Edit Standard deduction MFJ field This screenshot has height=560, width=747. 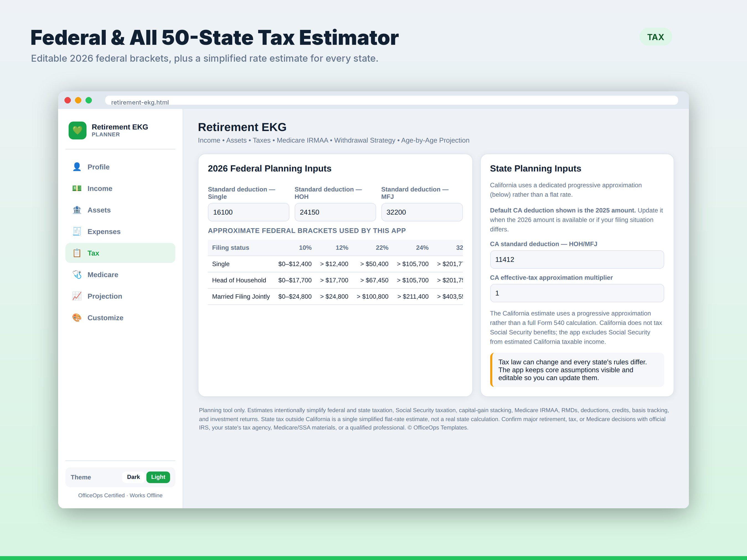pos(422,212)
